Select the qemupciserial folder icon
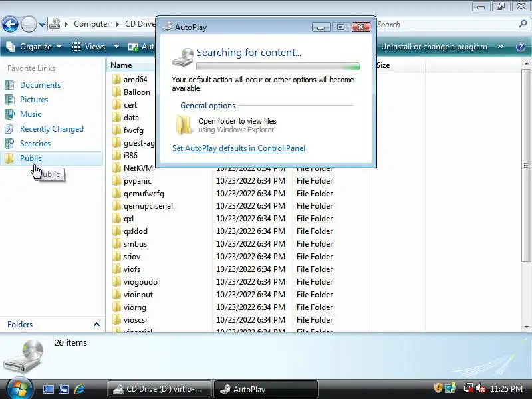 pos(116,205)
